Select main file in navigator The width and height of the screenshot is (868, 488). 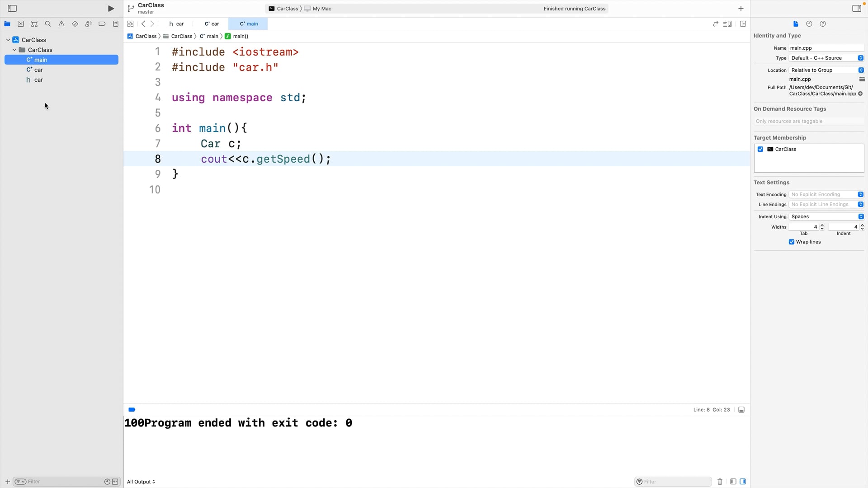click(x=61, y=60)
